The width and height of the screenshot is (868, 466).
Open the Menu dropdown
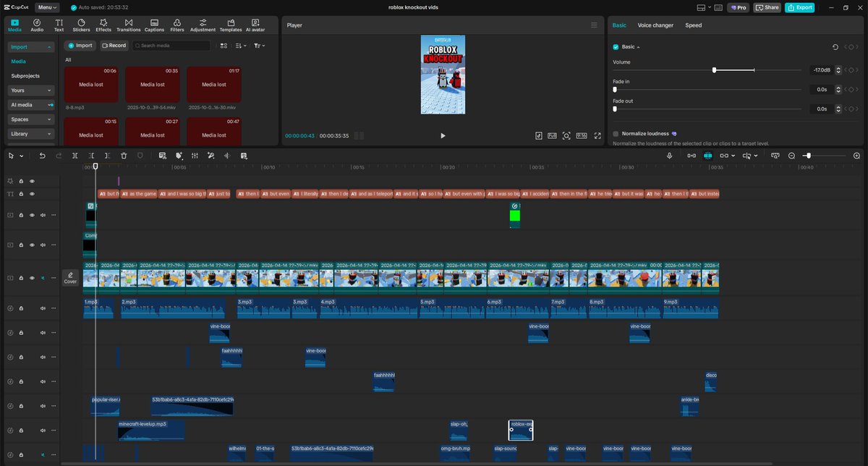48,7
